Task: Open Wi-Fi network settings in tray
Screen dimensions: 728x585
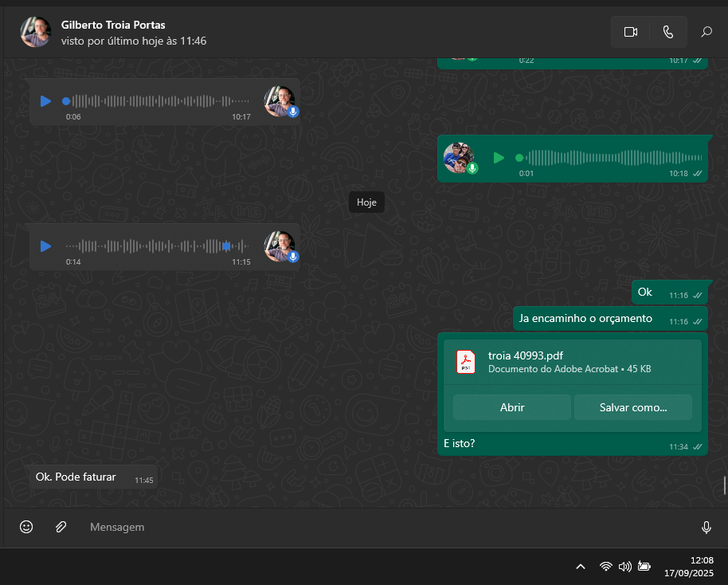Action: [605, 567]
